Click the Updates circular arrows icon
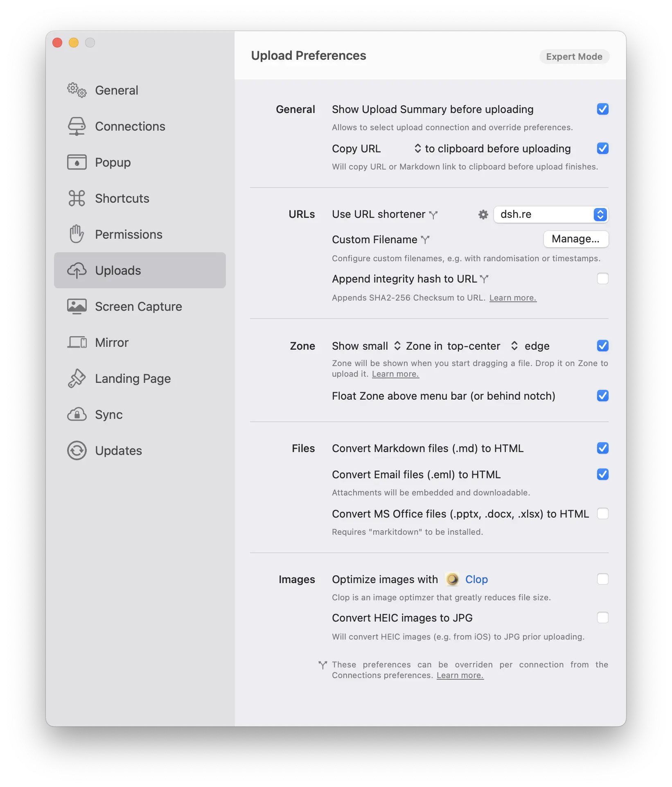 click(x=77, y=450)
